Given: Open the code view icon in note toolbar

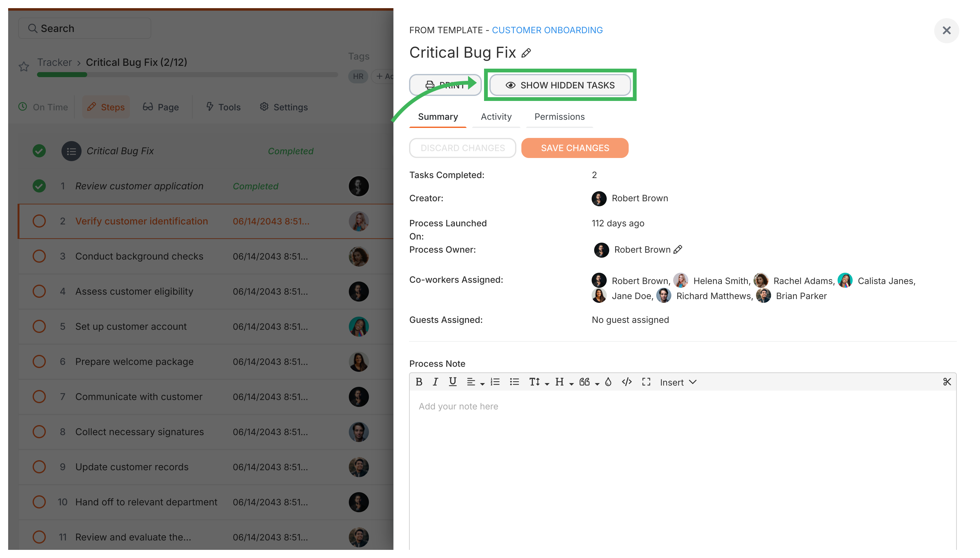Looking at the screenshot, I should (x=627, y=382).
